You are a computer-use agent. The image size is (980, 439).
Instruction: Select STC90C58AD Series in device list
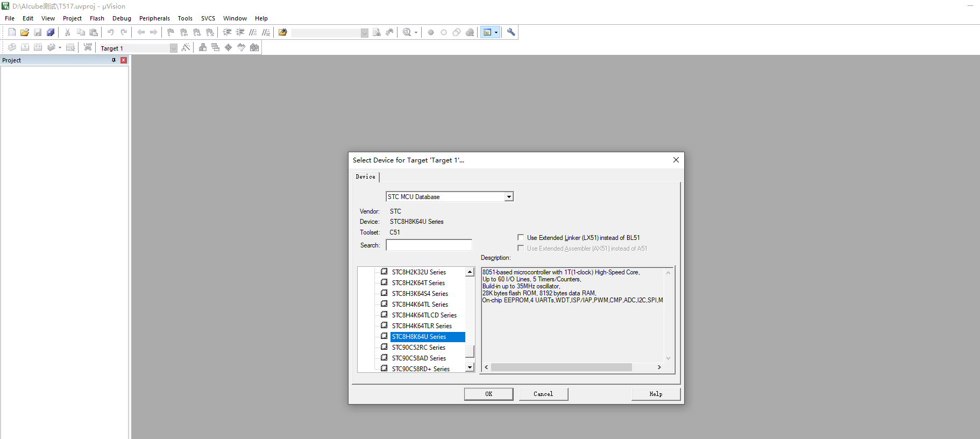(x=419, y=358)
